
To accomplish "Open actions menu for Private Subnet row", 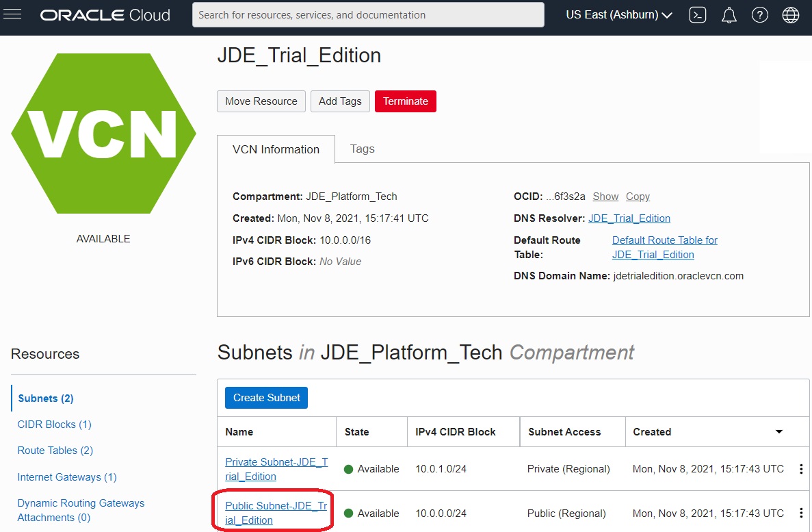I will click(x=801, y=468).
